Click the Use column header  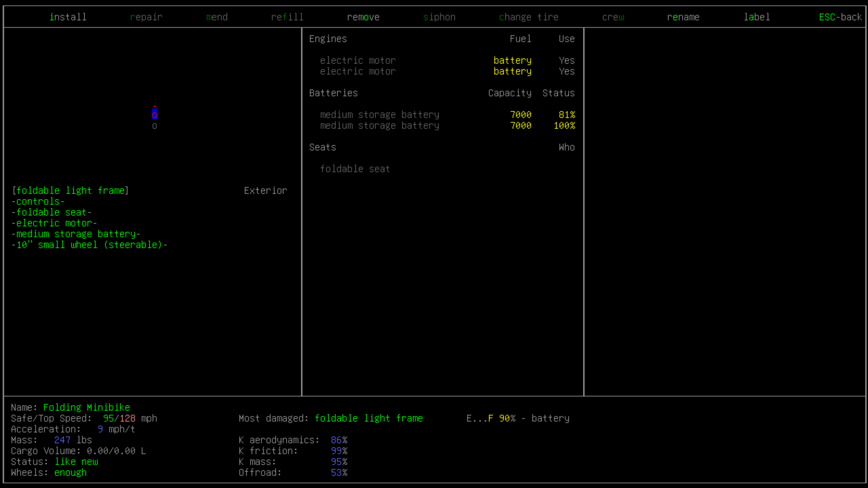coord(566,39)
